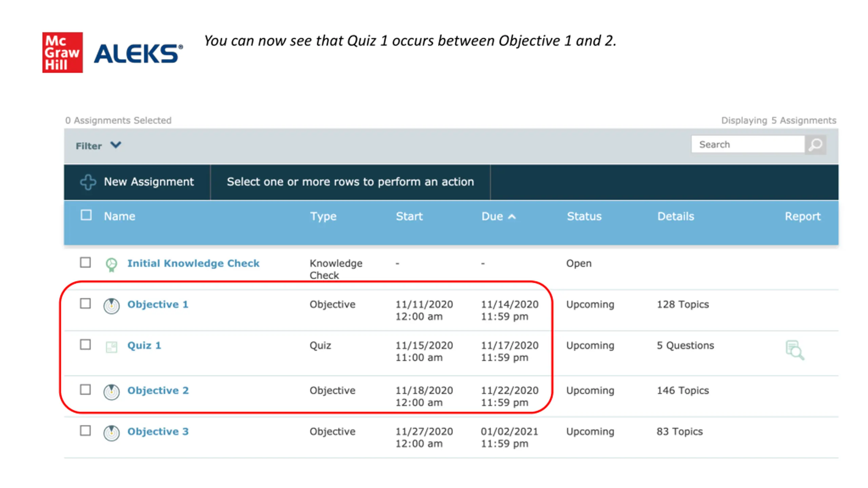Sort by the Start column header

coord(409,216)
